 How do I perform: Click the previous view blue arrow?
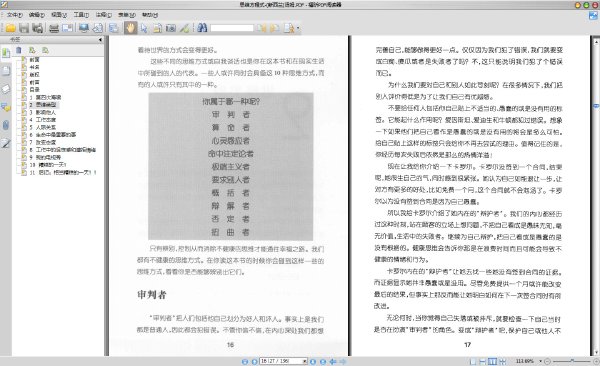pyautogui.click(x=333, y=361)
